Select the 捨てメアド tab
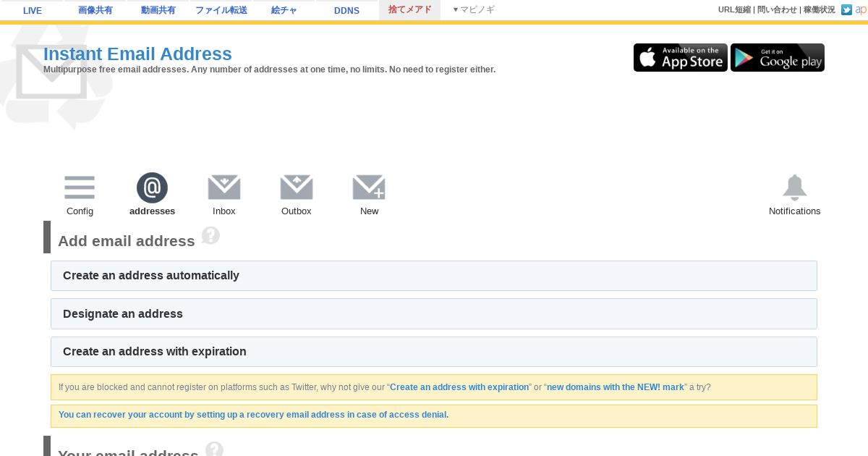The height and width of the screenshot is (456, 868). click(410, 10)
